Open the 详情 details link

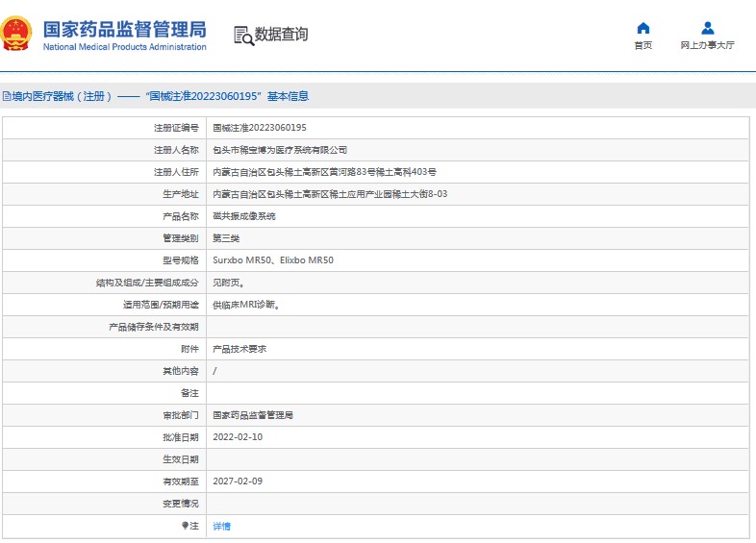(222, 526)
